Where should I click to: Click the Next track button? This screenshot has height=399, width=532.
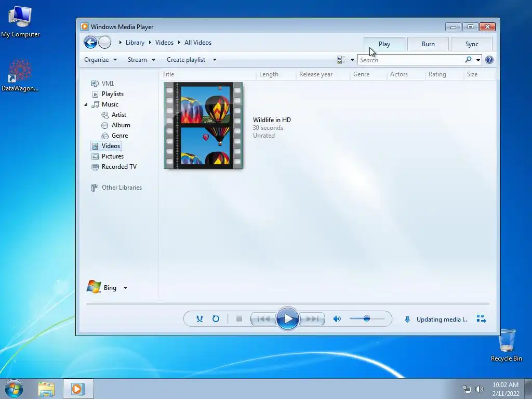312,319
